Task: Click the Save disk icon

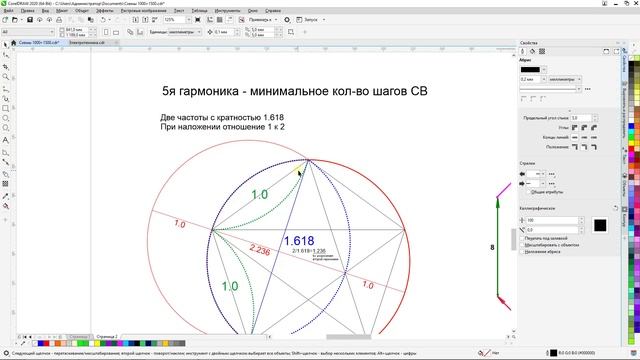Action: coord(30,20)
